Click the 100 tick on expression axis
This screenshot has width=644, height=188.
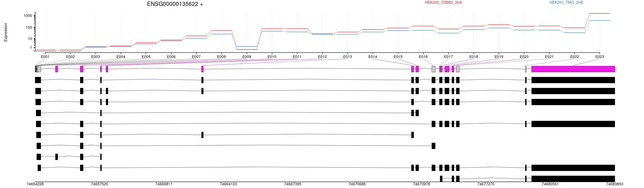tap(29, 27)
